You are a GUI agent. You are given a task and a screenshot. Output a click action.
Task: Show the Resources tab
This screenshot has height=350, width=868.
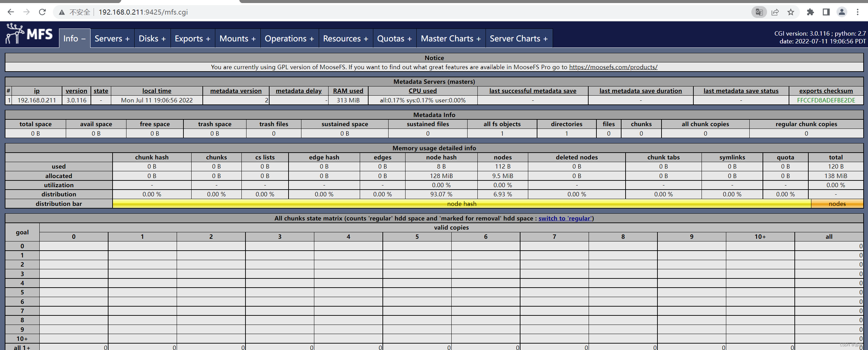pyautogui.click(x=346, y=38)
